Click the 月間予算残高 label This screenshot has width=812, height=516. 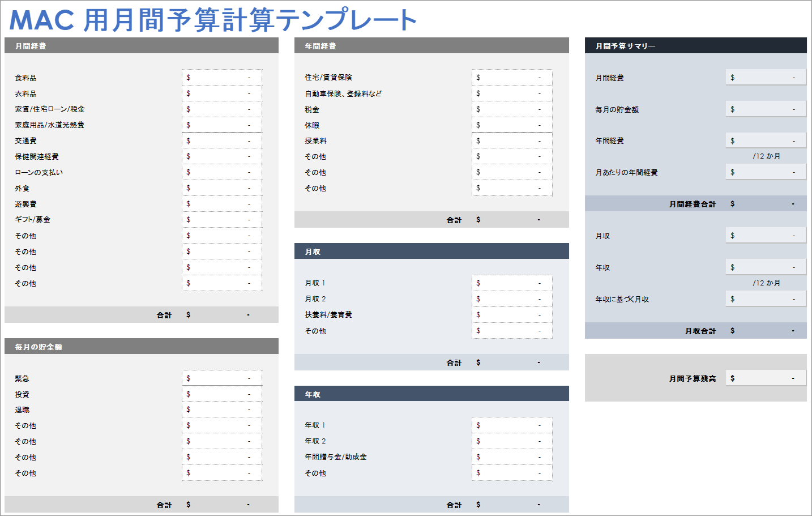693,379
